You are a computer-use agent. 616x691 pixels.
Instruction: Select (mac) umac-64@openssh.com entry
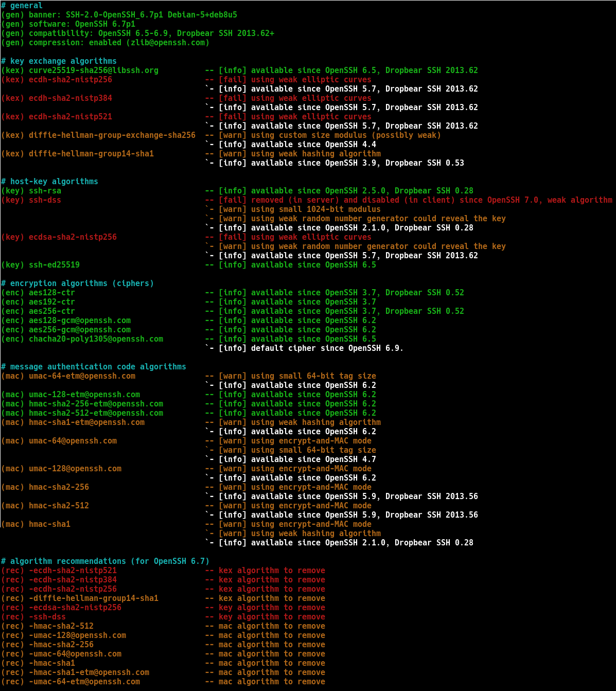pyautogui.click(x=59, y=441)
